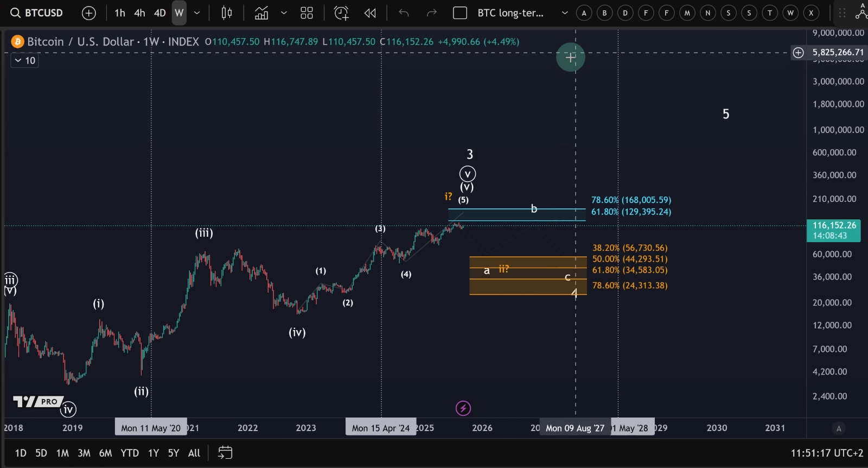Expand the indicator templates dropdown arrow
The height and width of the screenshot is (468, 868).
pos(283,13)
